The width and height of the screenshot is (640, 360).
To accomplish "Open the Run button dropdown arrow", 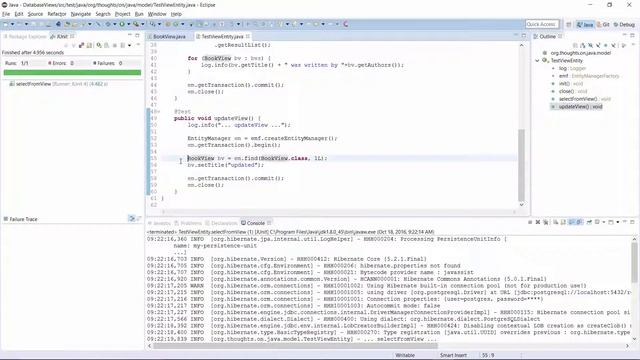I will click(129, 24).
